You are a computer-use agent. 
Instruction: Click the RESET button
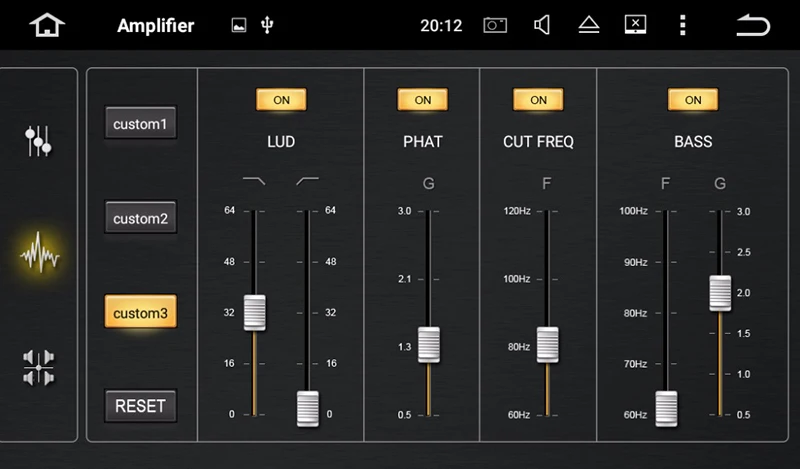click(140, 406)
